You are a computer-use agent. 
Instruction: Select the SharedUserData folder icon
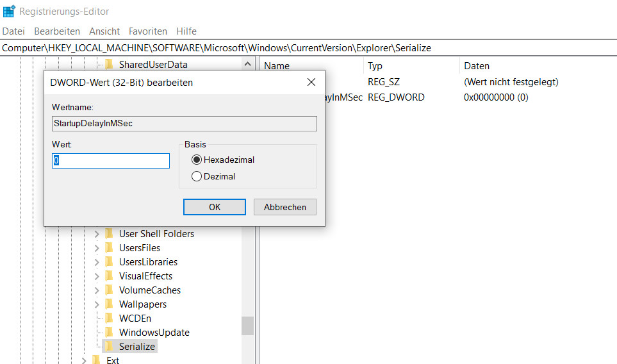(x=110, y=64)
